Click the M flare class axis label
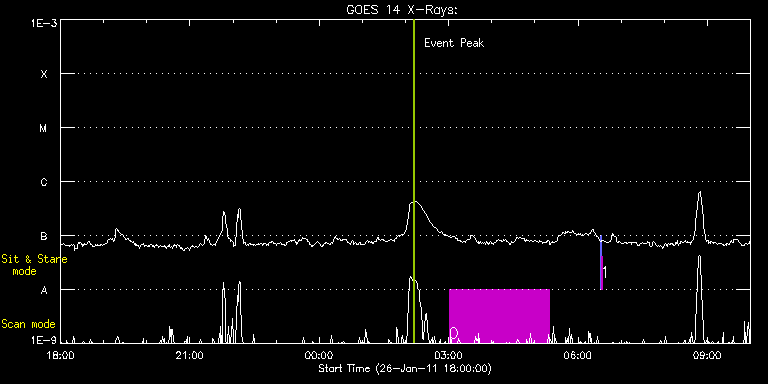Image resolution: width=768 pixels, height=384 pixels. click(x=44, y=128)
